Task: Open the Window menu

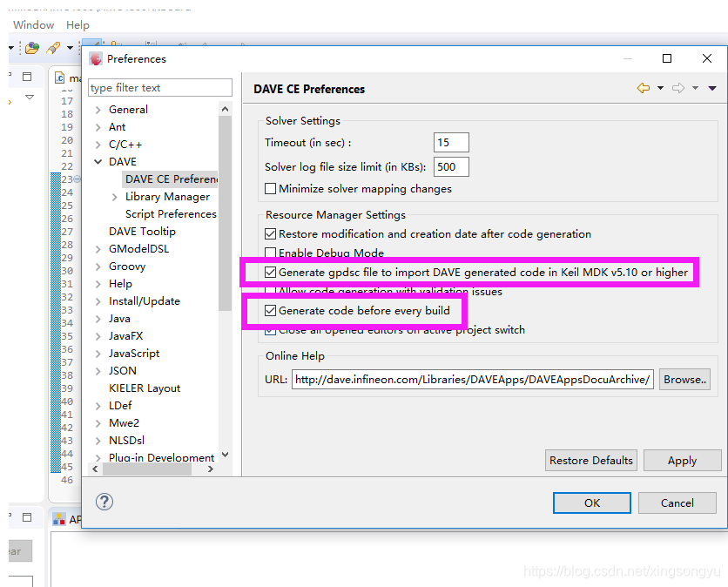Action: pyautogui.click(x=33, y=24)
